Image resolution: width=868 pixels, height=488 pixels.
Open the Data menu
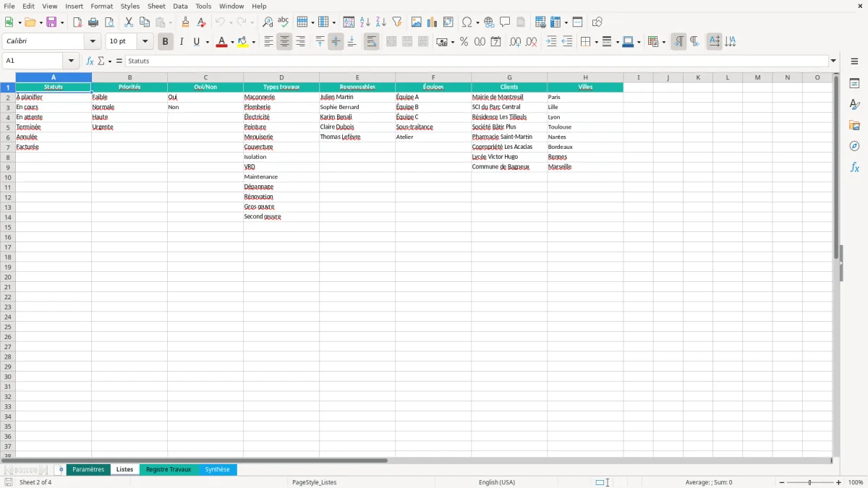click(180, 6)
